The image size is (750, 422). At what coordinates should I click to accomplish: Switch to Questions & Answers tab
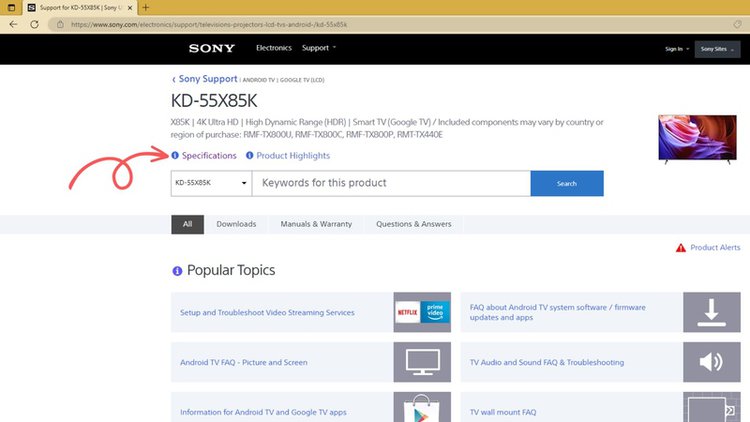[414, 224]
